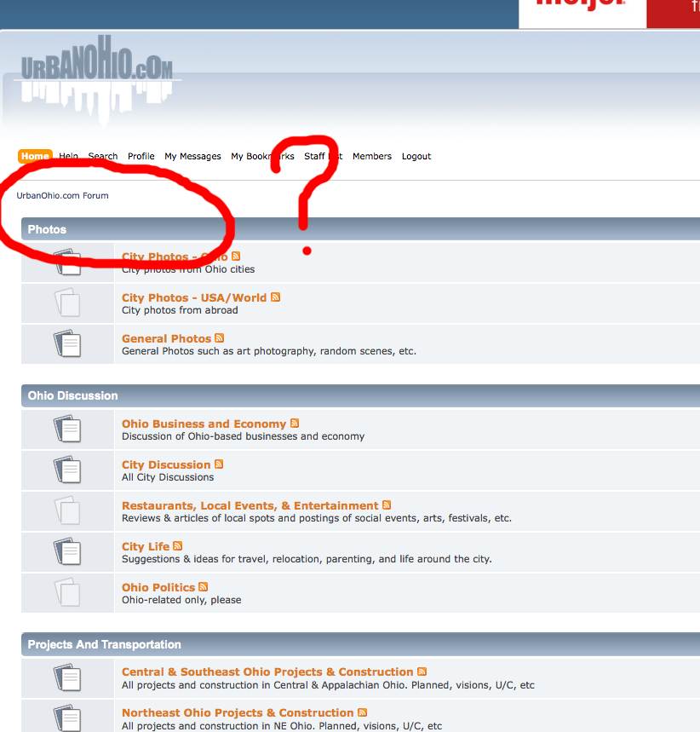Click the UrbanOhio.com Forum breadcrumb link
Image resolution: width=700 pixels, height=732 pixels.
coord(62,196)
